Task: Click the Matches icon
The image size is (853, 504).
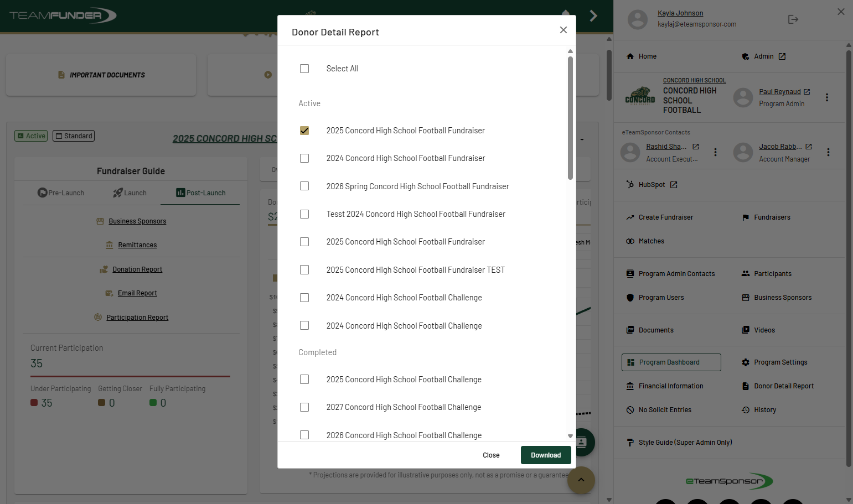Action: pyautogui.click(x=630, y=241)
